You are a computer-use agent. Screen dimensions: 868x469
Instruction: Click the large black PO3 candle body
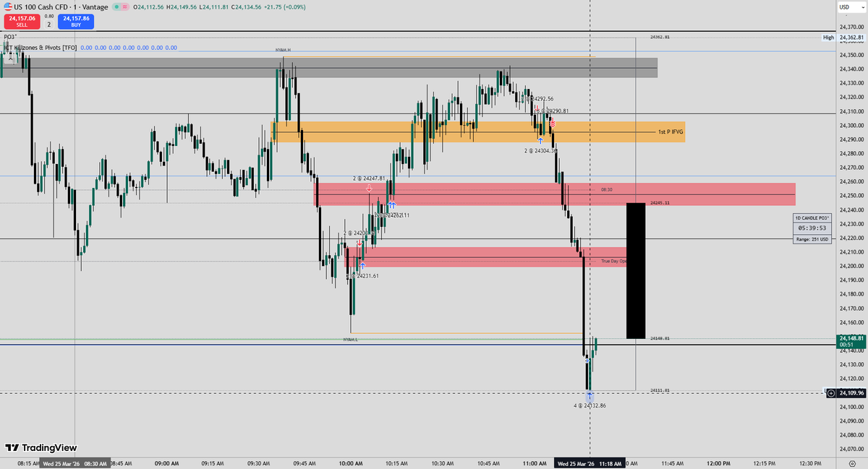click(636, 271)
